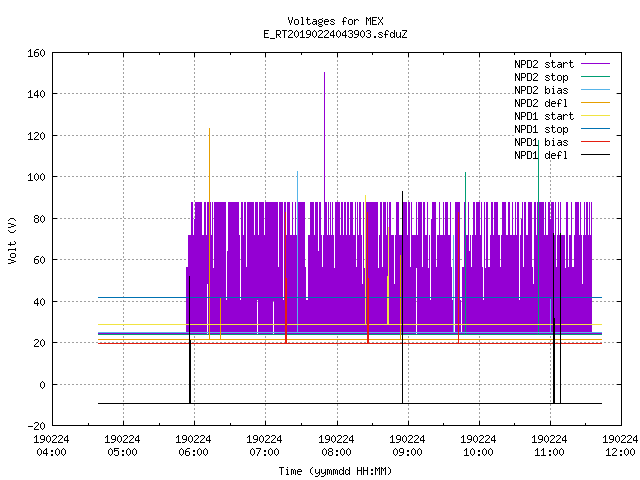This screenshot has width=640, height=480.
Task: Click the y-axis tick value 120
Action: (36, 136)
